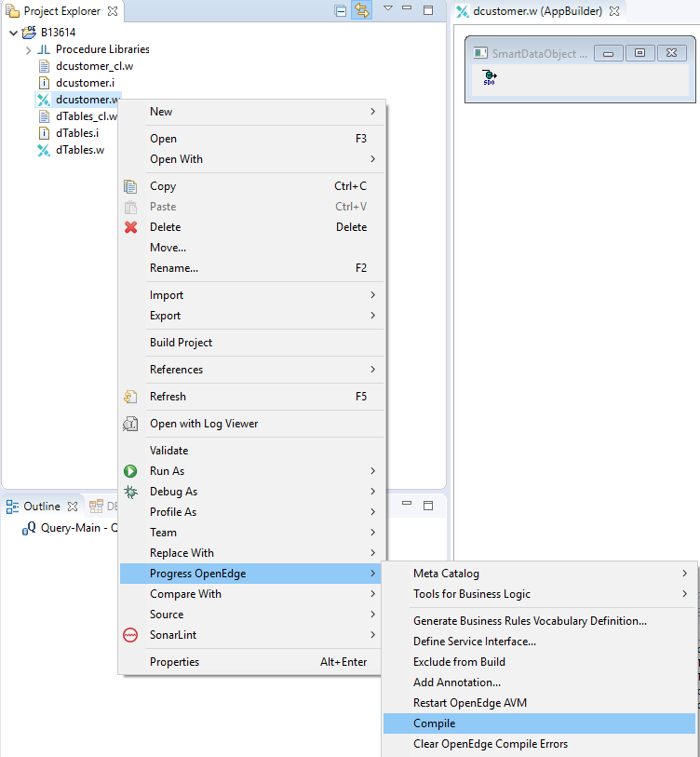Image resolution: width=700 pixels, height=757 pixels.
Task: Collapse the B13614 project node
Action: [x=14, y=33]
